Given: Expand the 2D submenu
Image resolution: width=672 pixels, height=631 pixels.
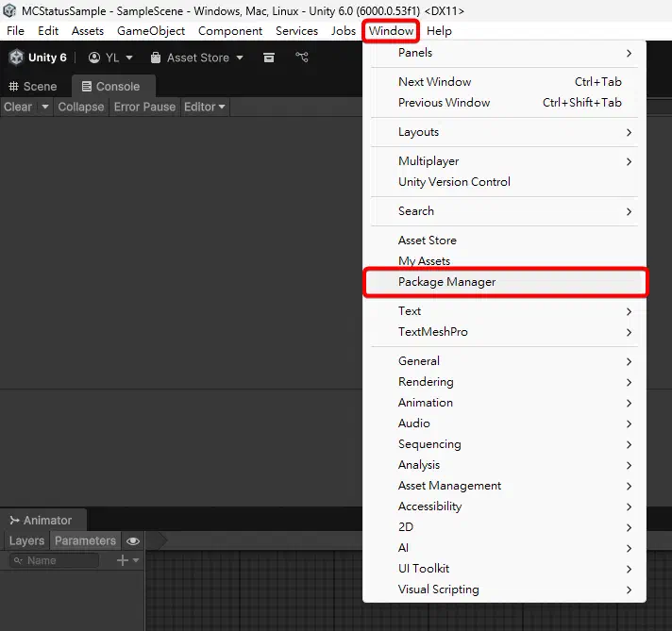Looking at the screenshot, I should pos(504,527).
